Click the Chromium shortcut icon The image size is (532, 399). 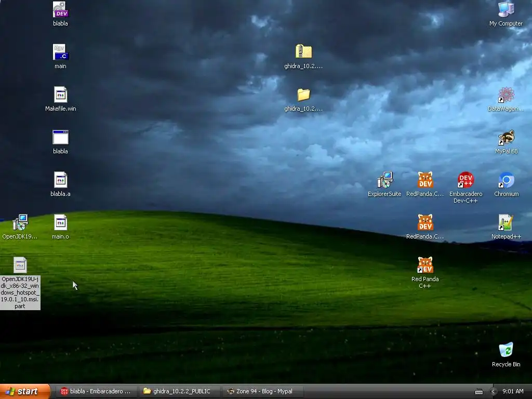[506, 180]
